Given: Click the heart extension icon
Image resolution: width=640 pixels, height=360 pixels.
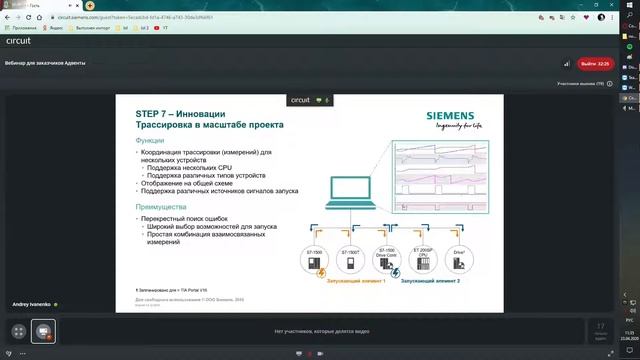Looking at the screenshot, I should 586,18.
